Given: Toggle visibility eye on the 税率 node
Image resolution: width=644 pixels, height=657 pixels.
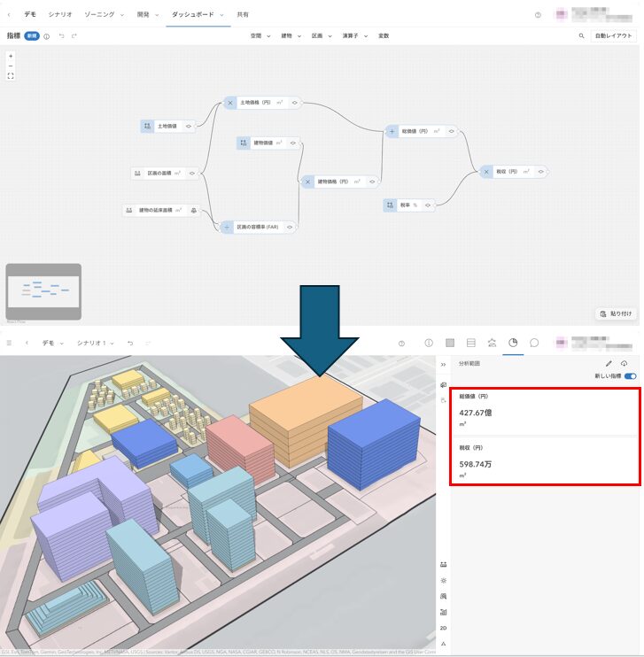Looking at the screenshot, I should tap(428, 205).
